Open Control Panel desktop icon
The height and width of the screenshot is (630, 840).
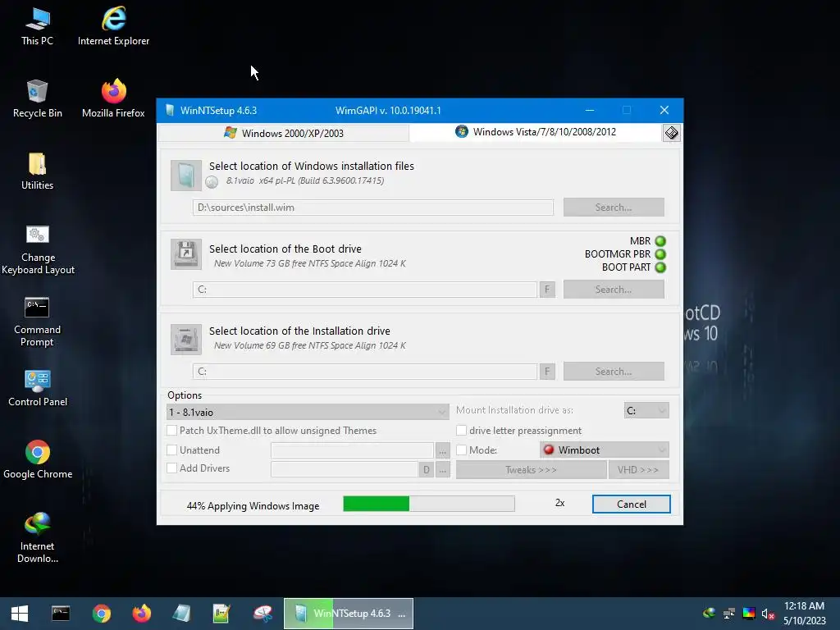pos(38,388)
